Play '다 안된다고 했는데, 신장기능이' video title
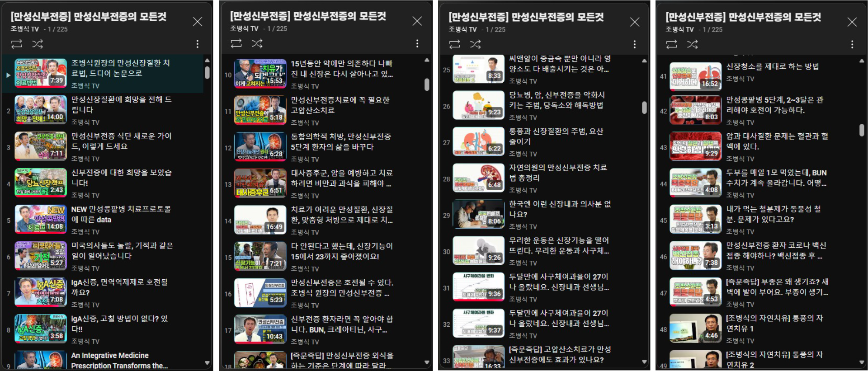 click(342, 251)
